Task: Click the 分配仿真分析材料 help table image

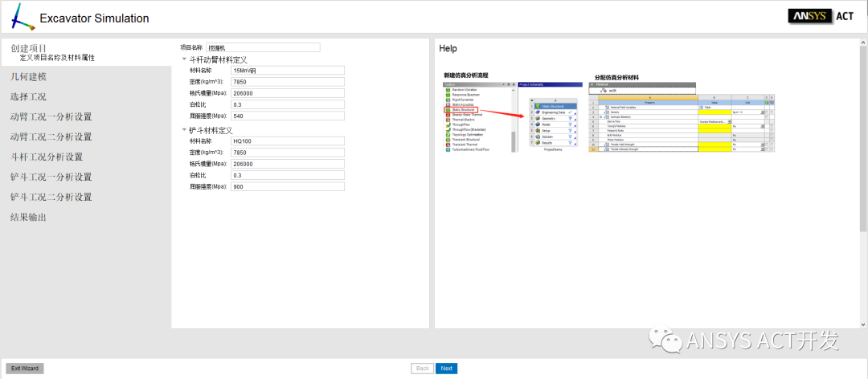Action: [682, 117]
